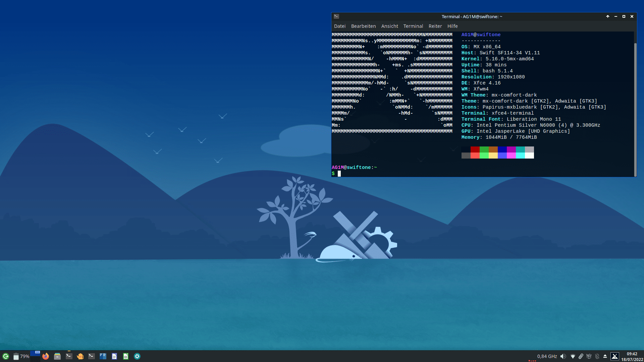Open the volume control speaker icon

click(563, 356)
